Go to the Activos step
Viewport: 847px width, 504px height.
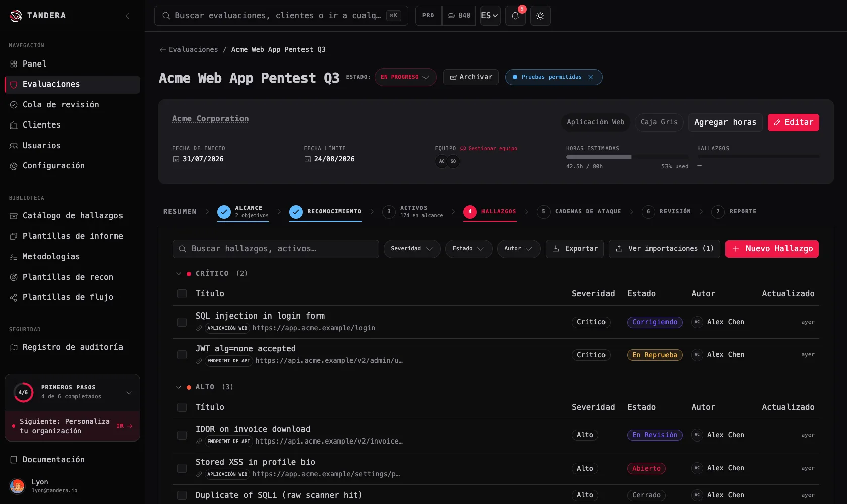pos(413,212)
